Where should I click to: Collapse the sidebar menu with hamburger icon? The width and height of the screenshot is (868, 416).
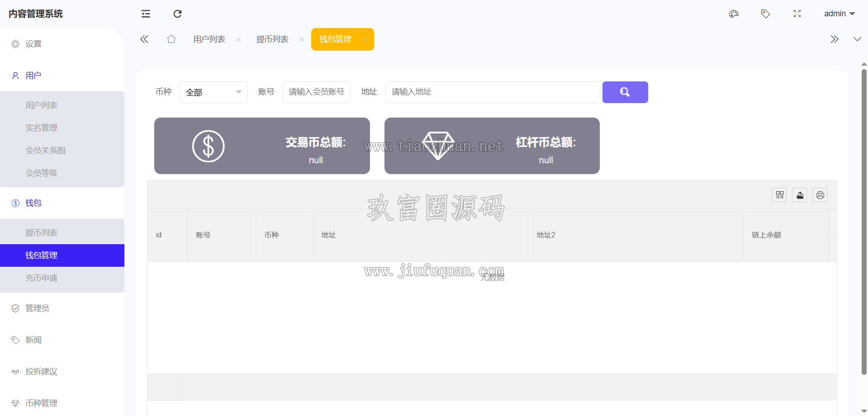146,14
